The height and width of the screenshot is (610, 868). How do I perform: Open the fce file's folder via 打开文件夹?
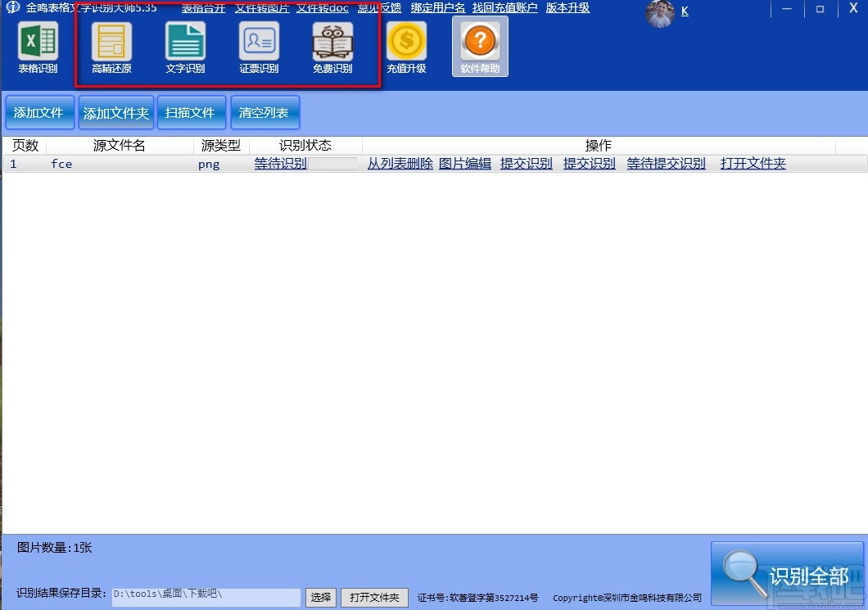pos(752,163)
